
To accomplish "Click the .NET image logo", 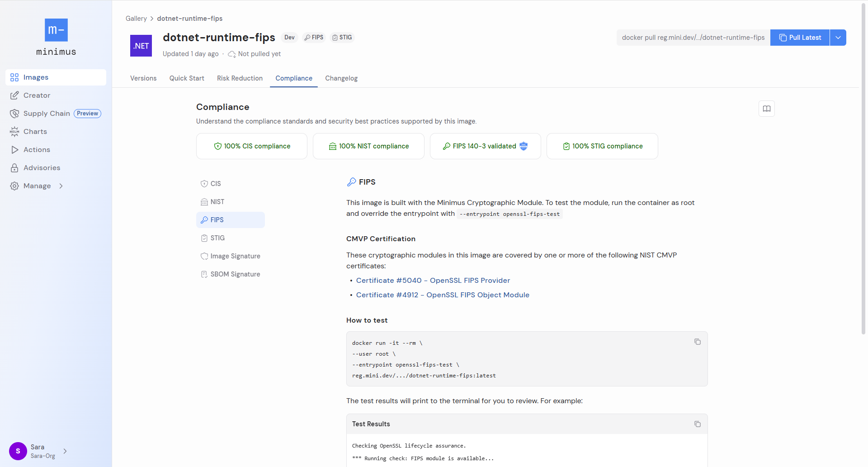I will 141,46.
